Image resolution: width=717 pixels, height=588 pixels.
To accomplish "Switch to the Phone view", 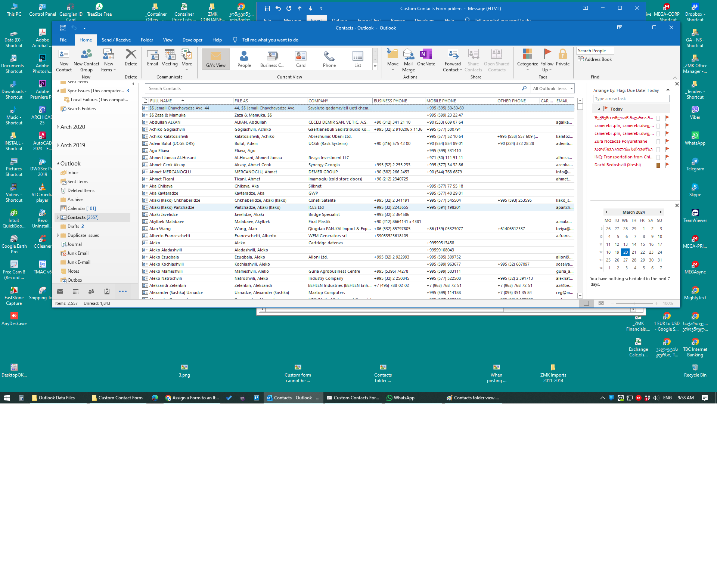I will 329,59.
